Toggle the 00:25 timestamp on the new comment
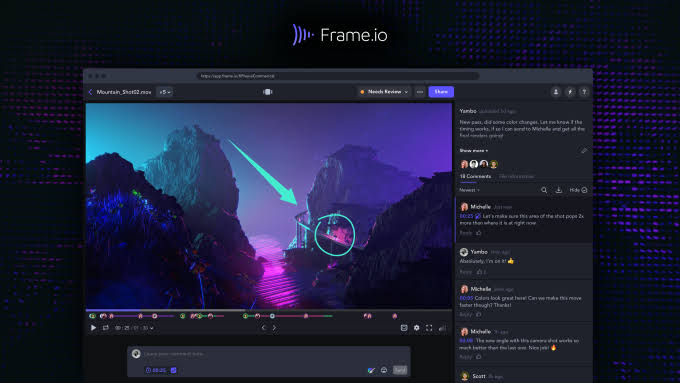 [x=157, y=370]
